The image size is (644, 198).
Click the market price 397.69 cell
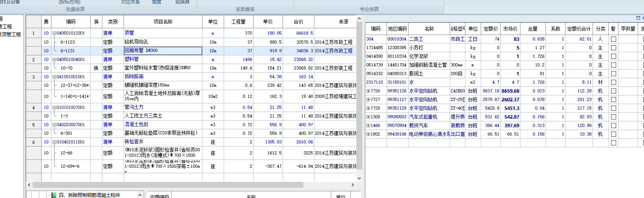(511, 125)
